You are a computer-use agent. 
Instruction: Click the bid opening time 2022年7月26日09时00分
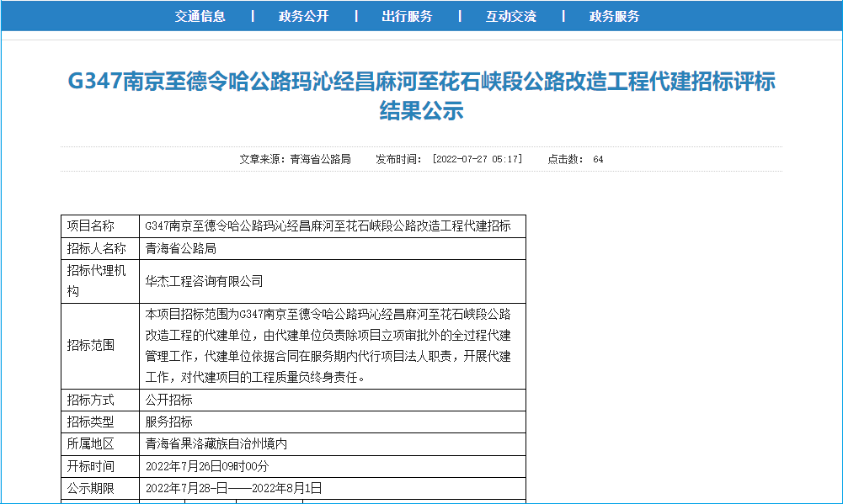207,465
